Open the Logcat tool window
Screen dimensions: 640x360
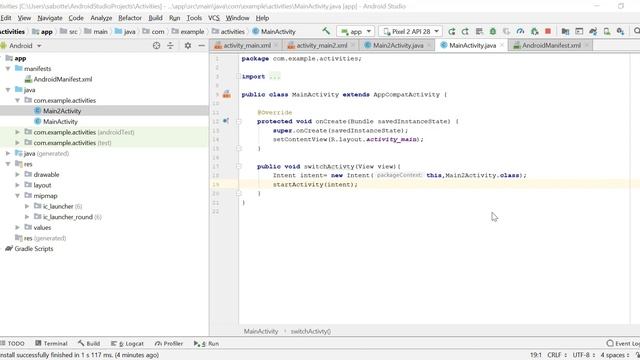[127, 344]
